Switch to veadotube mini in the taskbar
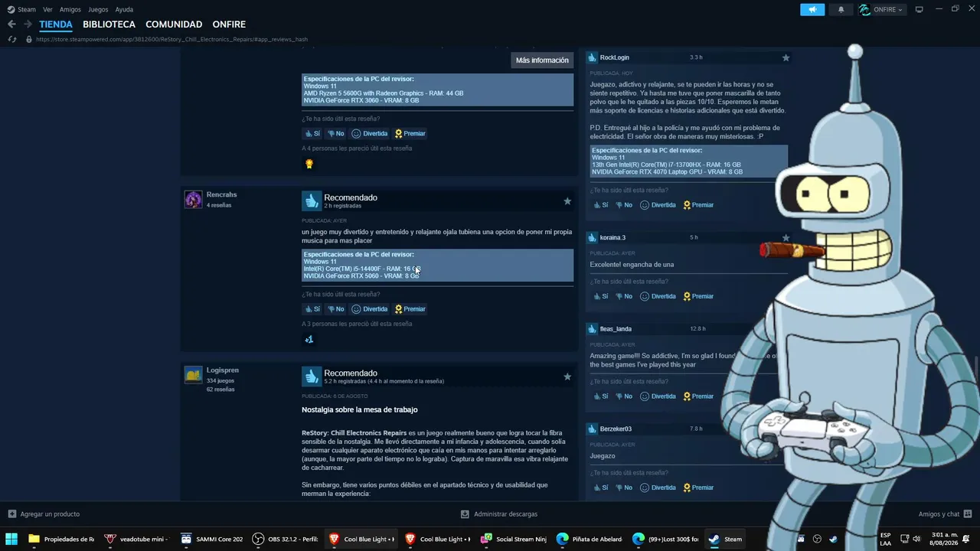 point(137,539)
